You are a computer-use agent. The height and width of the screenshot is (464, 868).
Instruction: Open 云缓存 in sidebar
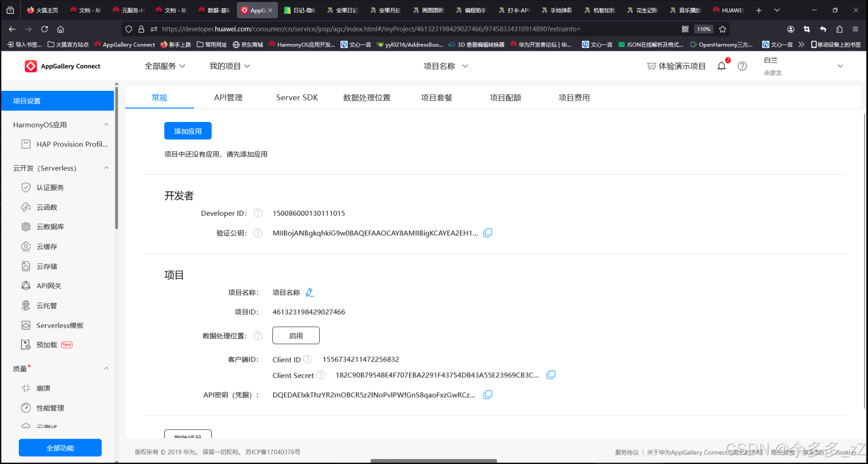(x=47, y=246)
